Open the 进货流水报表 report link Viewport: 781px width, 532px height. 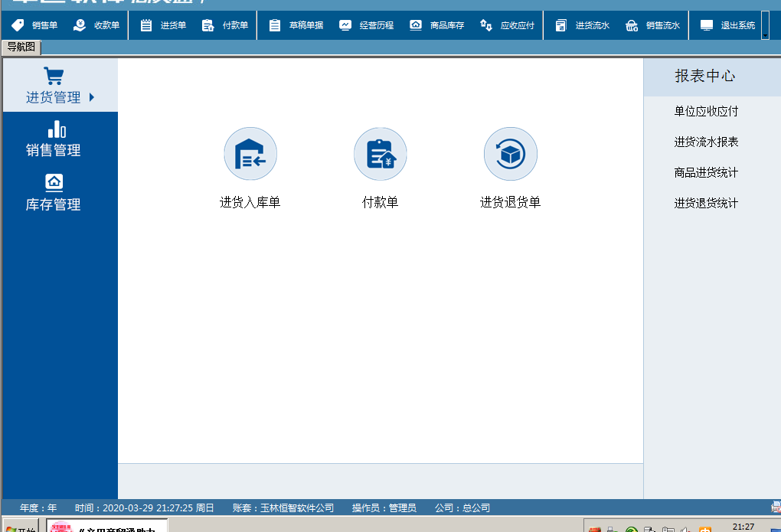pos(706,142)
